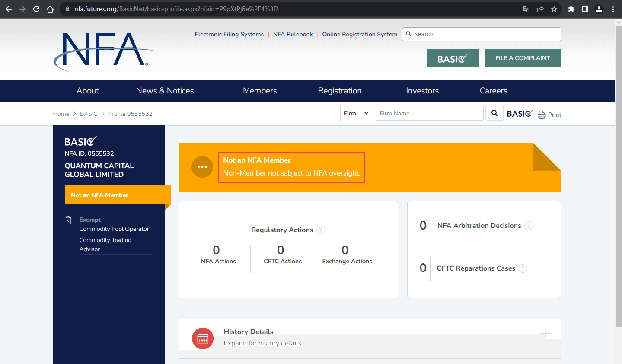Open the Investors menu
The width and height of the screenshot is (622, 364).
422,91
